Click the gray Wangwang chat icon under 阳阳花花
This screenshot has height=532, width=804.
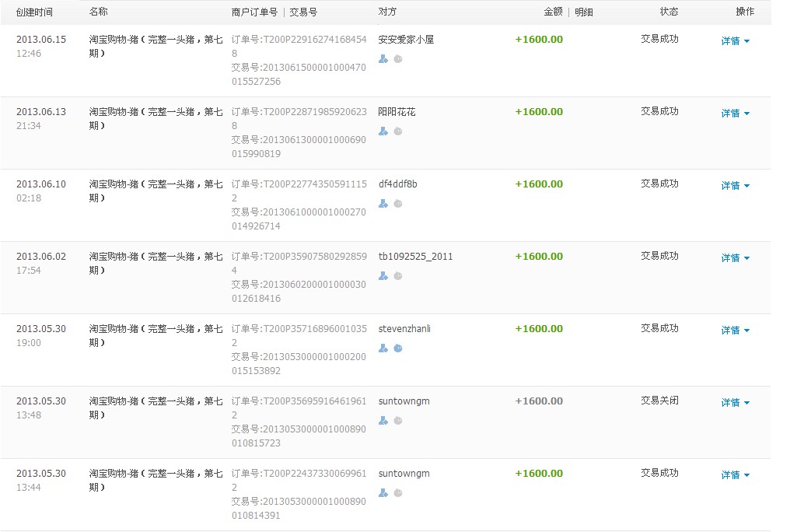click(x=398, y=131)
